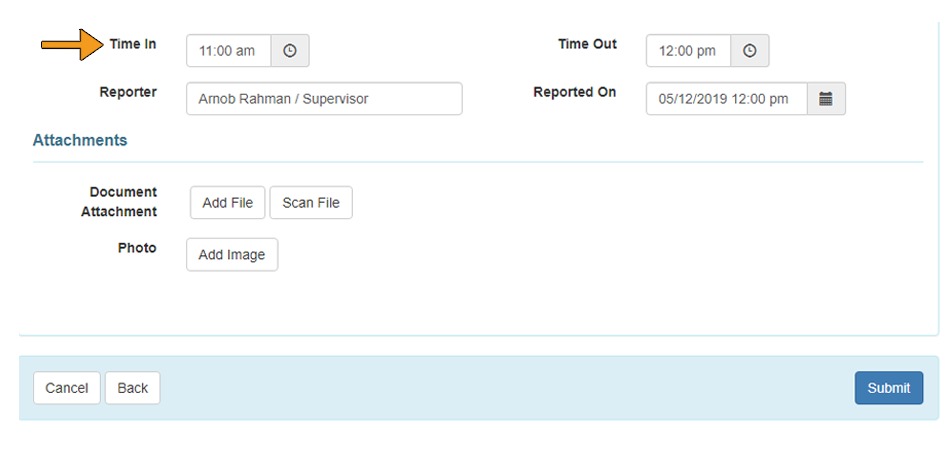Cancel the form
The width and height of the screenshot is (950, 450).
point(67,388)
